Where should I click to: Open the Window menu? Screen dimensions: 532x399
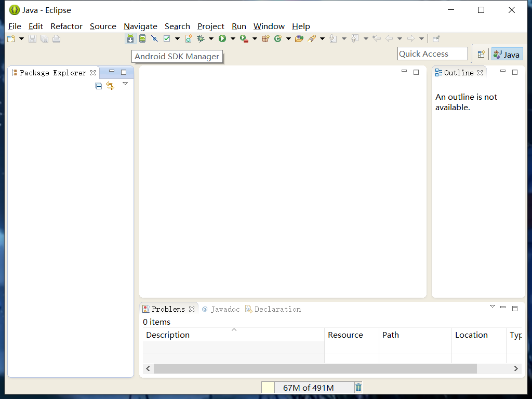click(269, 26)
